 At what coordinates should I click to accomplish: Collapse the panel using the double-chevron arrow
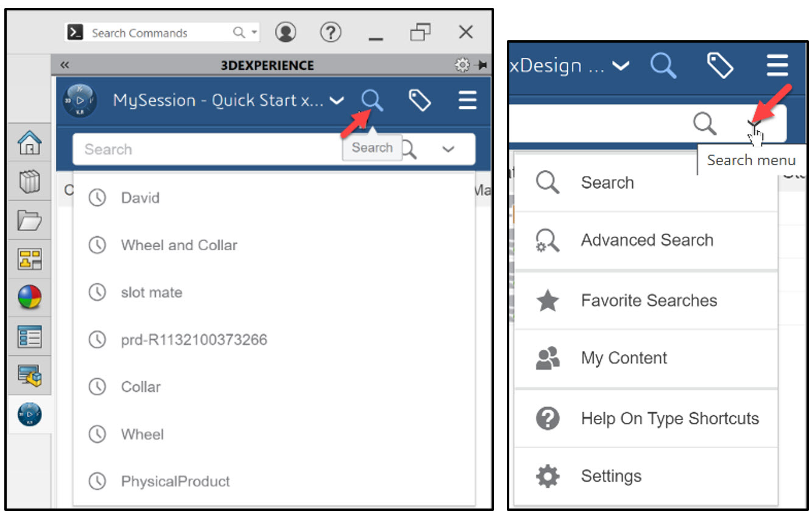[65, 65]
